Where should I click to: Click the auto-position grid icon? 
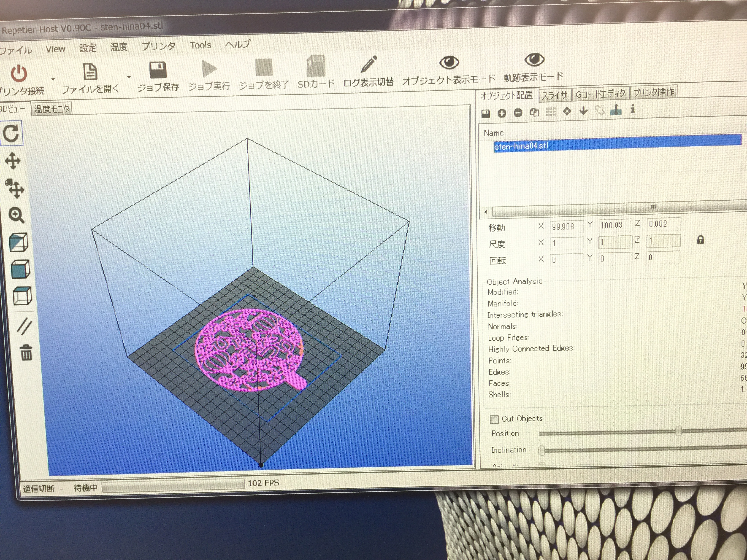[550, 112]
